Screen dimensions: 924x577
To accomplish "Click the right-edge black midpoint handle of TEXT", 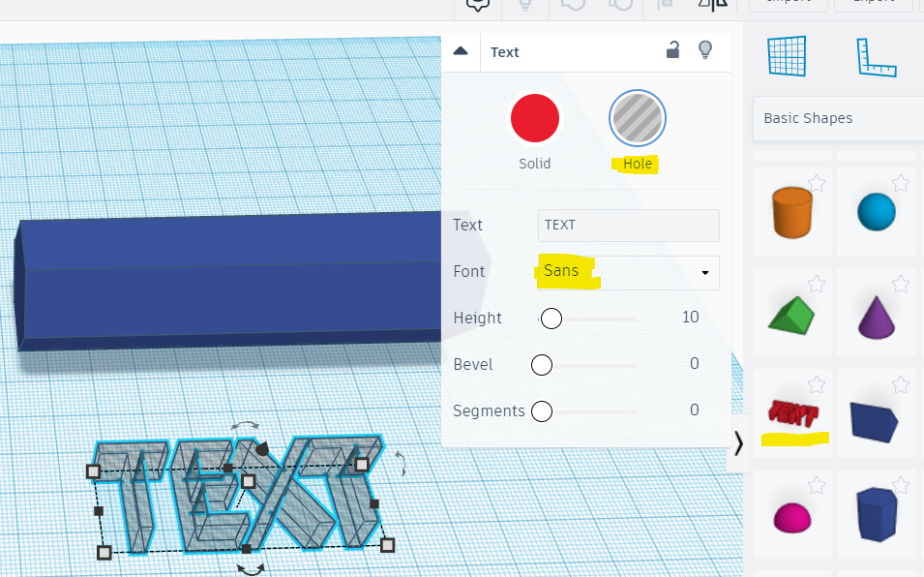I will point(374,504).
